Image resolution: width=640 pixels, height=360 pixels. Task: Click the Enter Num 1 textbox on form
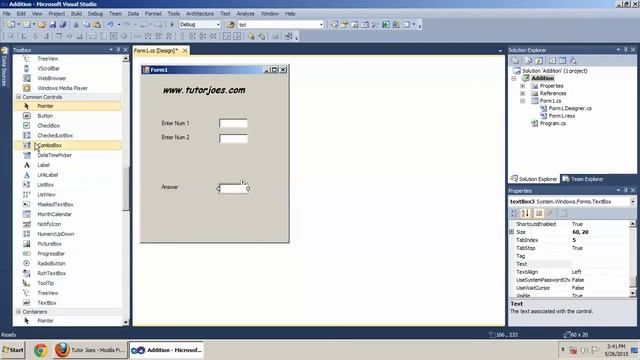coord(233,123)
